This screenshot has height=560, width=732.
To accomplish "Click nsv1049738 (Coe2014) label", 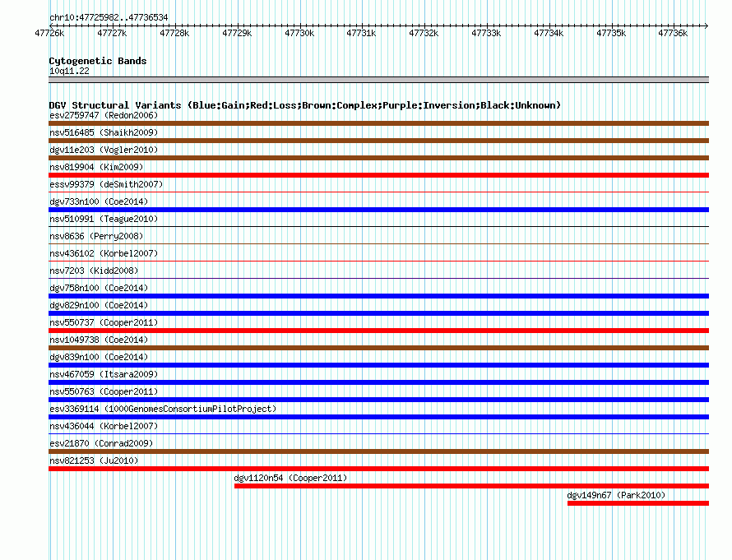I will 99,340.
